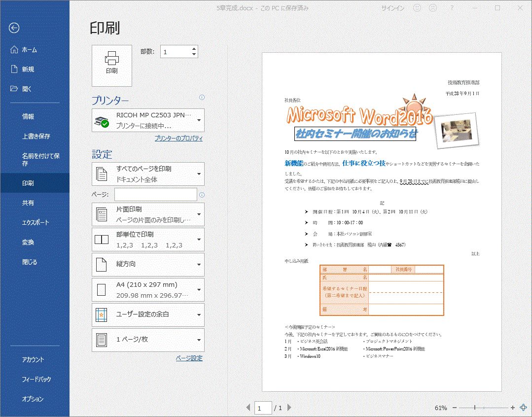Click the back arrow to leave Backstage

[14, 28]
